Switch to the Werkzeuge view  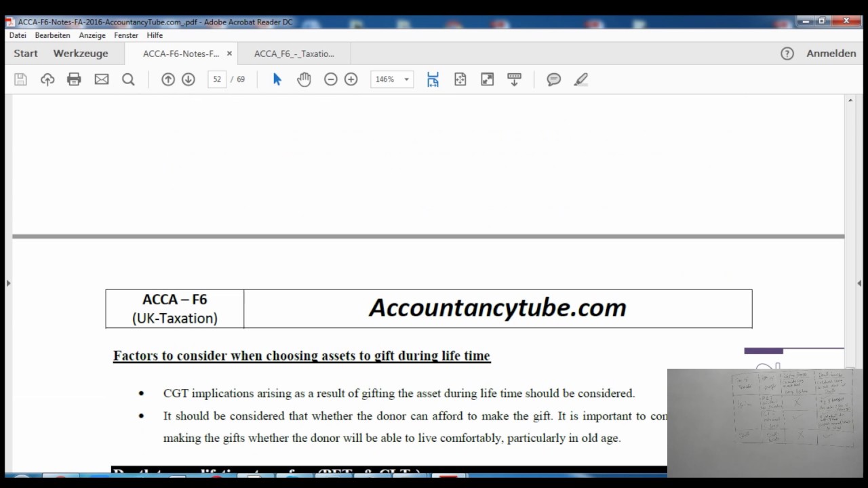[81, 54]
